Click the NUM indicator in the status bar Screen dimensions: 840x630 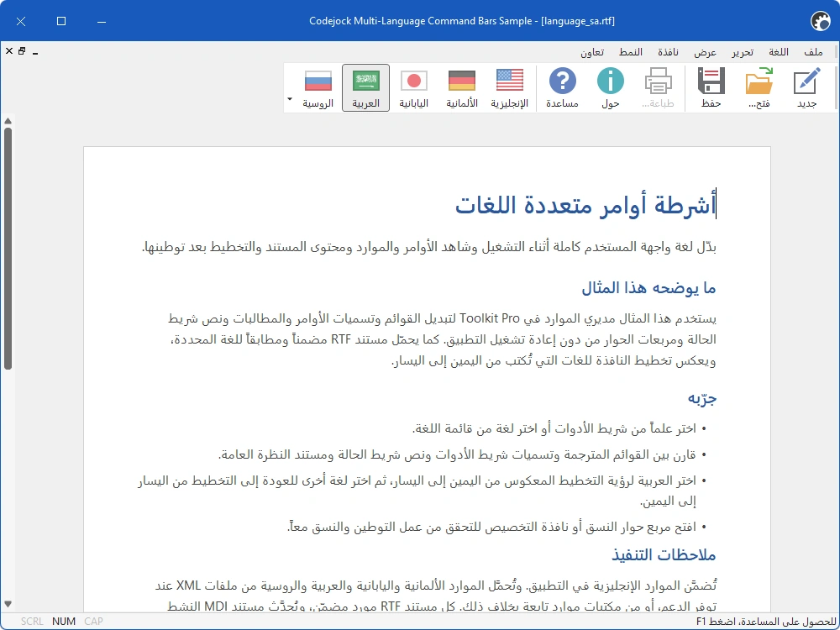(64, 622)
